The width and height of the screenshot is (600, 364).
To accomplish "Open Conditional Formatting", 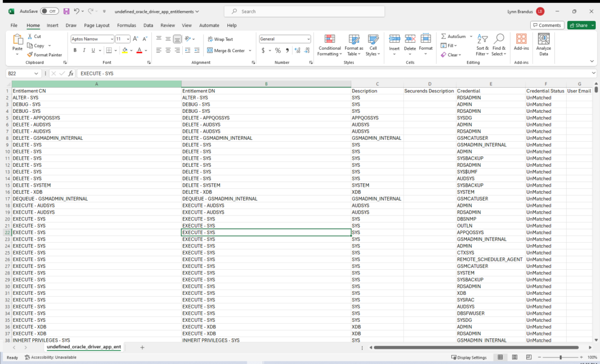I will [x=329, y=45].
